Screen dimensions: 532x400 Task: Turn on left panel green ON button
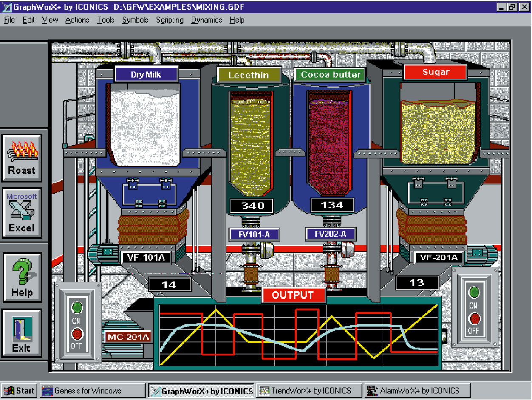(x=76, y=308)
